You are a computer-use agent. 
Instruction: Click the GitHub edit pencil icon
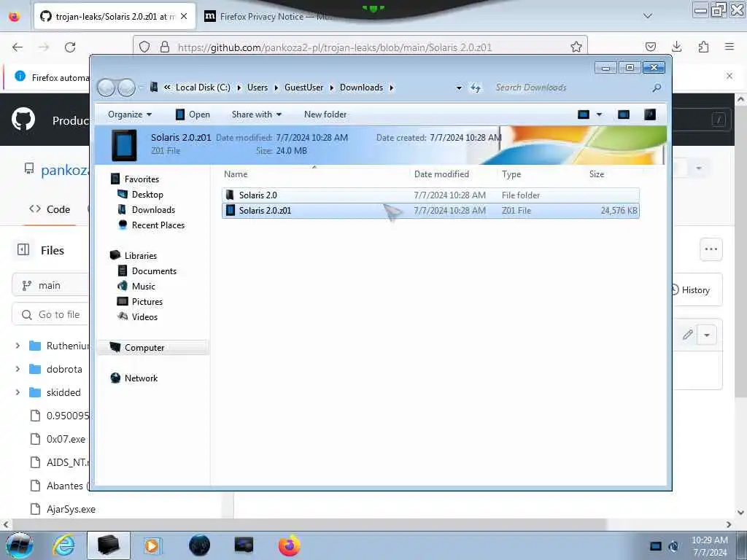click(x=687, y=335)
